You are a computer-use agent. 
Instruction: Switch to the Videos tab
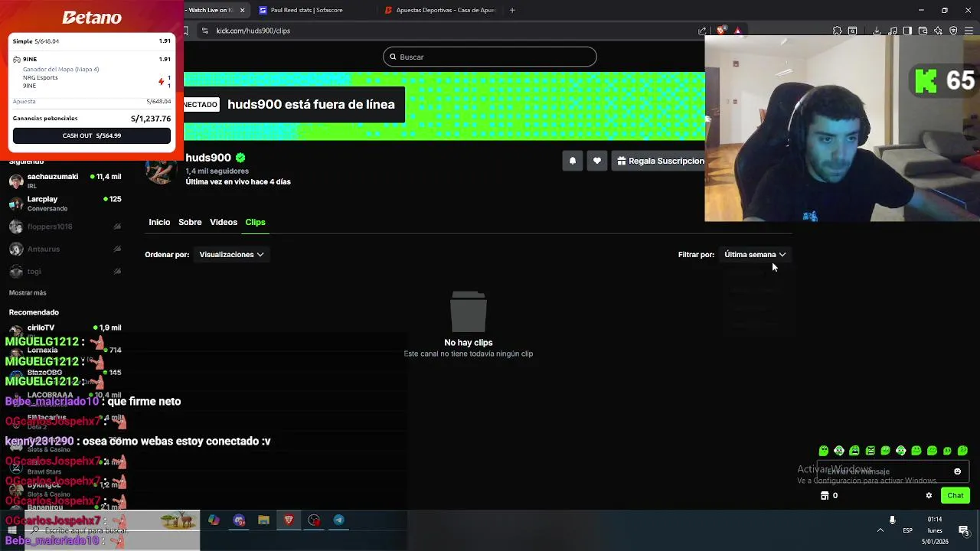click(x=224, y=222)
